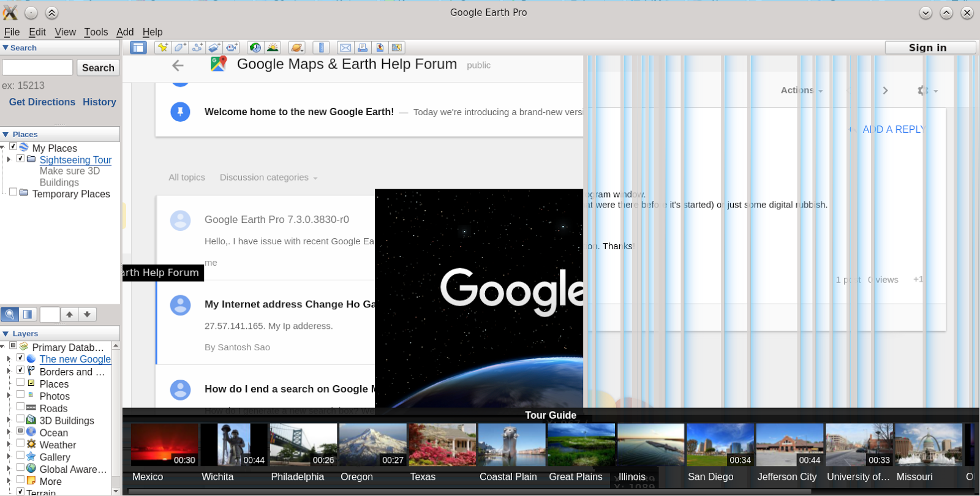Viewport: 980px width, 496px height.
Task: Click the Add Polygon toolbar icon
Action: click(x=180, y=48)
